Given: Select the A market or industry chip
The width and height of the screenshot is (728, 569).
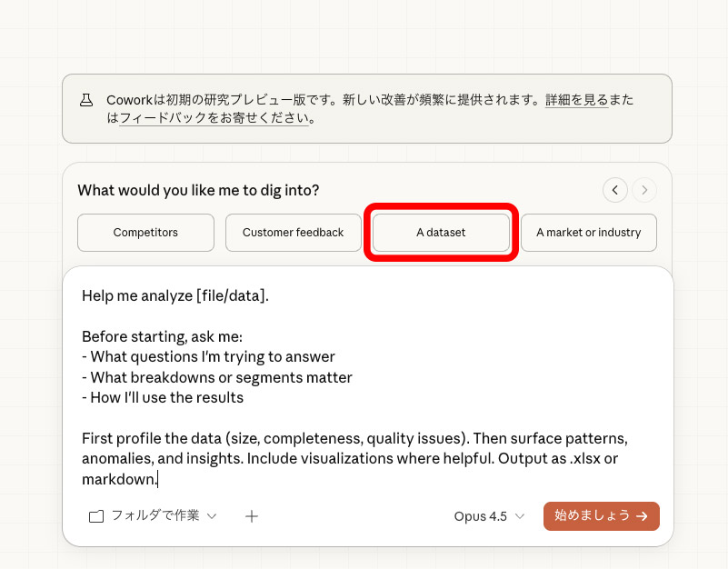Looking at the screenshot, I should point(588,232).
